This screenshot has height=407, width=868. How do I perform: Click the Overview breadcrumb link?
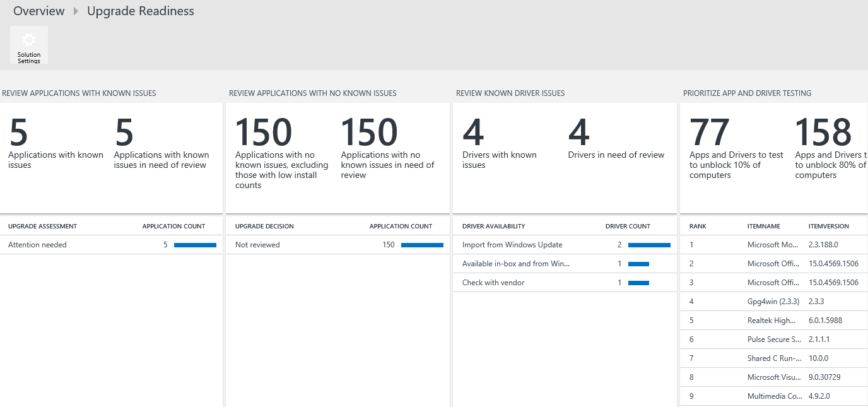tap(38, 11)
